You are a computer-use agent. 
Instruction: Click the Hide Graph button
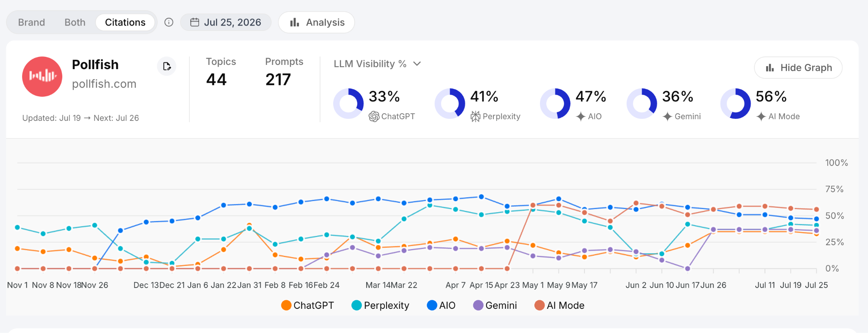798,68
